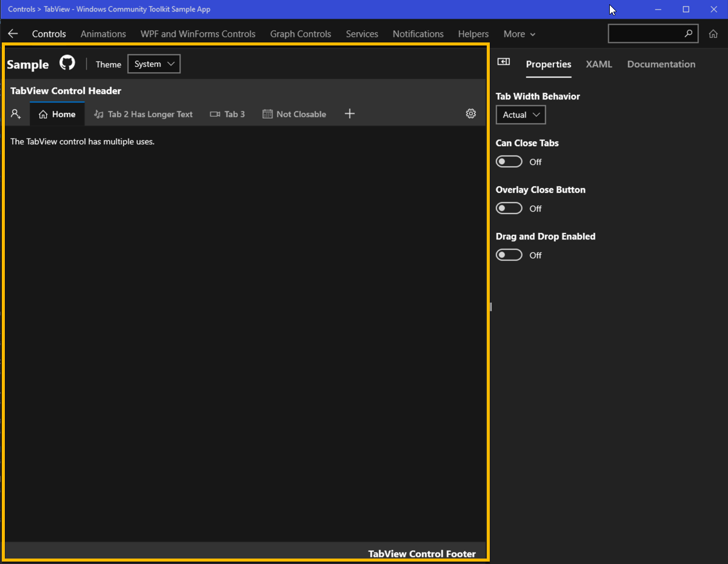This screenshot has width=728, height=564.
Task: Open the Helpers section
Action: [473, 34]
